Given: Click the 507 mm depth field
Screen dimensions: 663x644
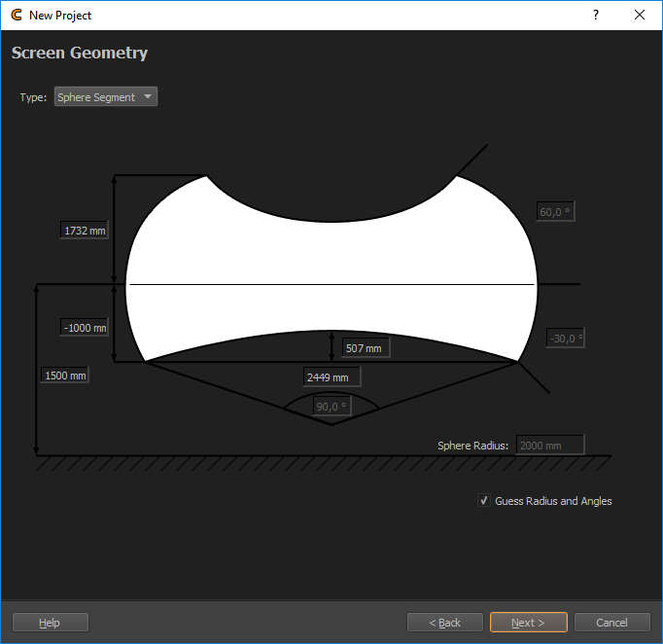Looking at the screenshot, I should (x=365, y=347).
